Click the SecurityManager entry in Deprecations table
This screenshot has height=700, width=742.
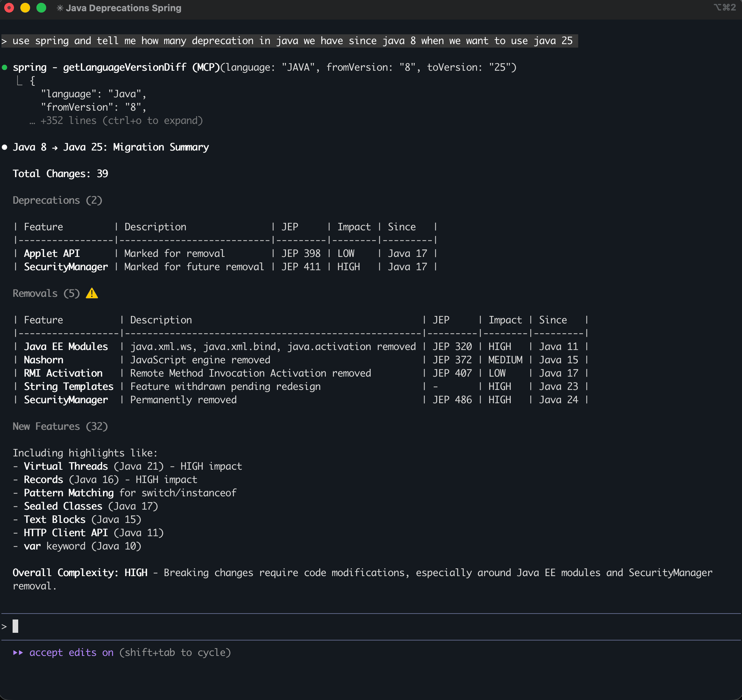click(x=66, y=267)
